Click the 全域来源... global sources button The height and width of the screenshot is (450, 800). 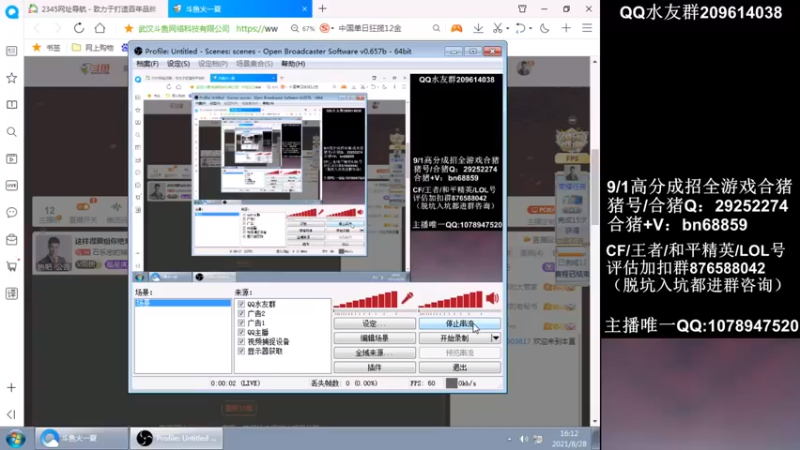374,353
